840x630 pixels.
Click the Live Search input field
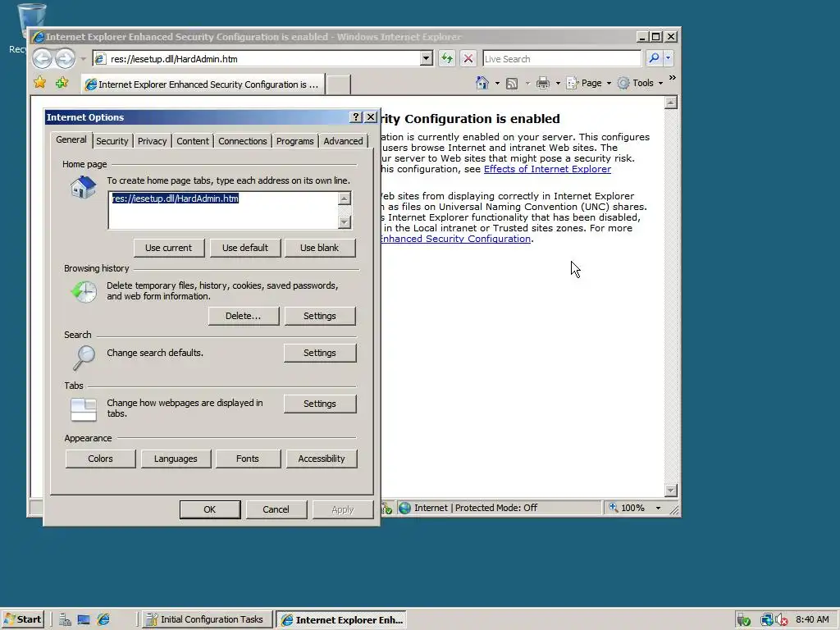pyautogui.click(x=561, y=59)
